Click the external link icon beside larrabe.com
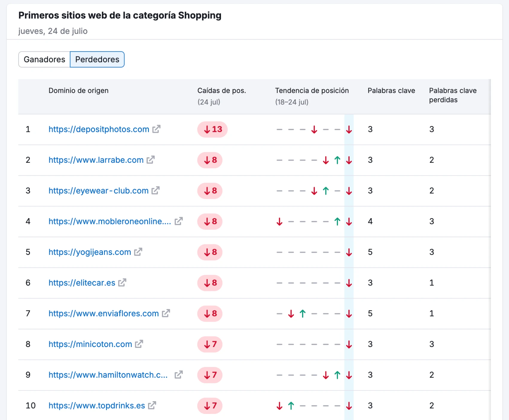The height and width of the screenshot is (420, 509). click(x=151, y=160)
